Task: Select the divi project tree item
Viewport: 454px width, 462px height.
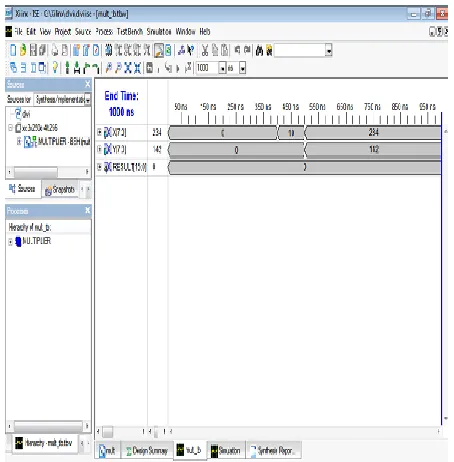Action: coord(23,114)
